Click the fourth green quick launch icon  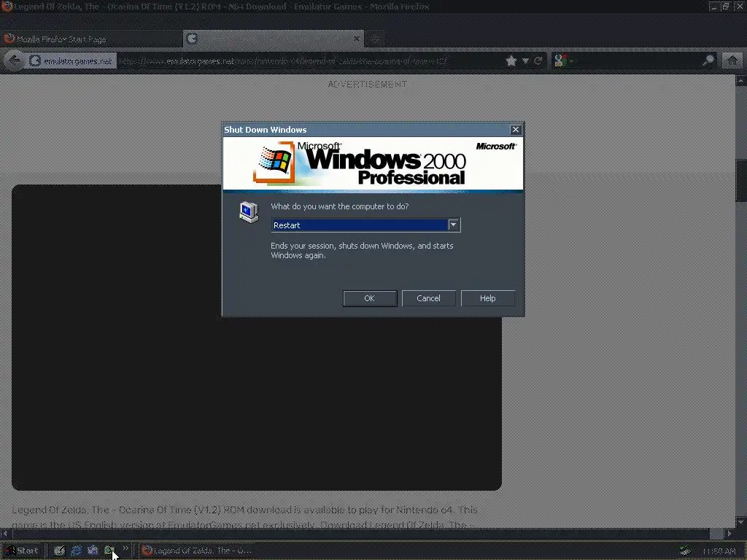point(109,551)
